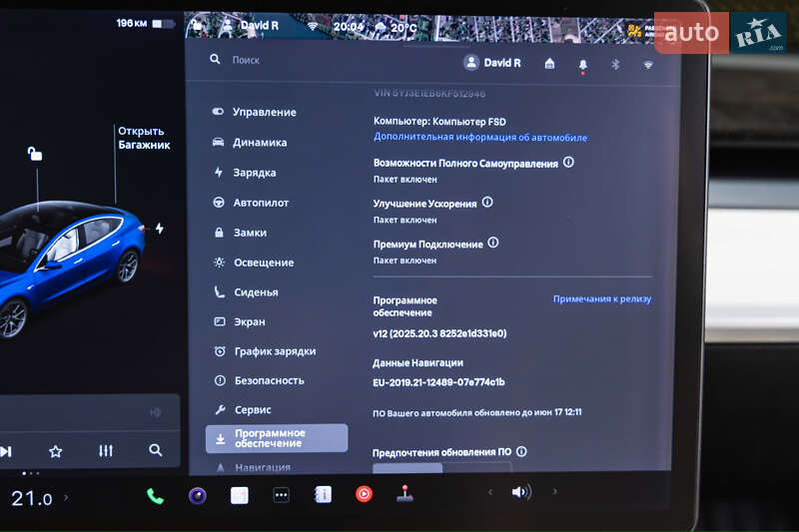Click the search magnifier icon in settings
Screen dimensions: 799x532
coord(215,60)
